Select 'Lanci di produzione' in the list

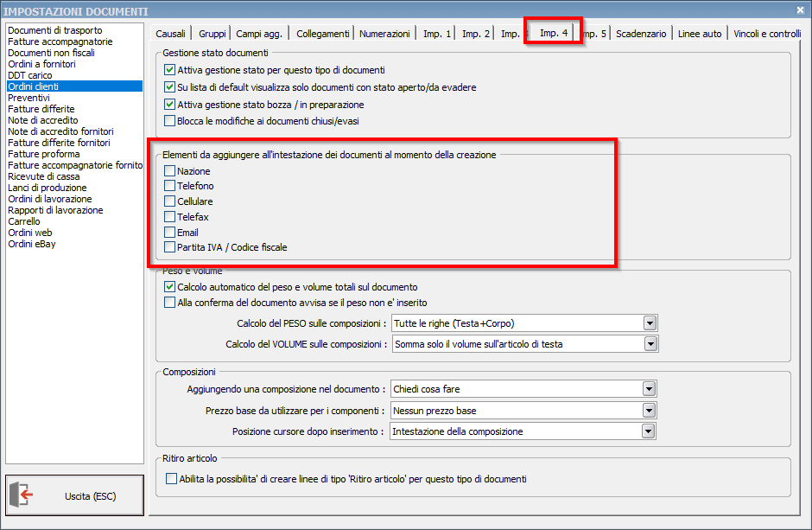[74, 188]
